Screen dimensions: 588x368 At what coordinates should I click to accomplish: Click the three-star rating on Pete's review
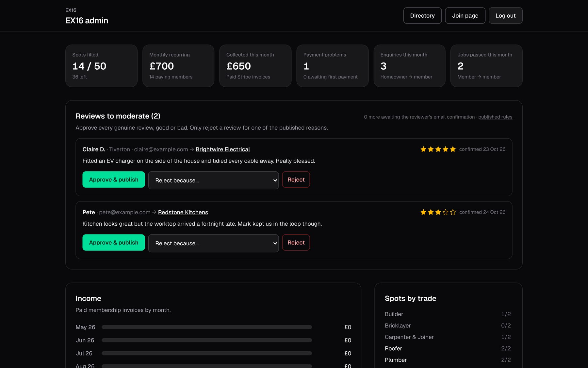pyautogui.click(x=438, y=212)
